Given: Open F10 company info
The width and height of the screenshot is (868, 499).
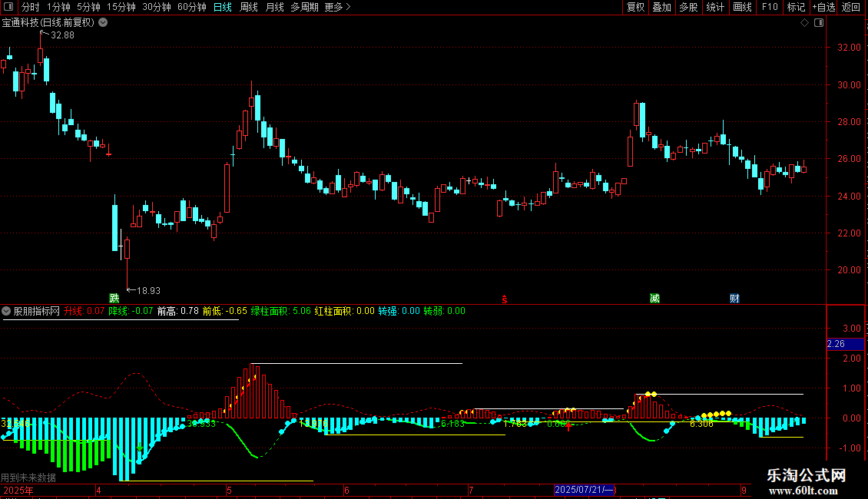Looking at the screenshot, I should tap(770, 7).
